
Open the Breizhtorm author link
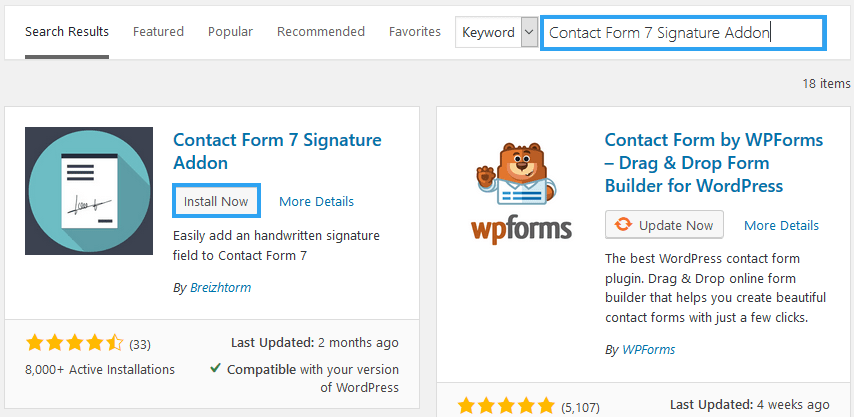[221, 287]
